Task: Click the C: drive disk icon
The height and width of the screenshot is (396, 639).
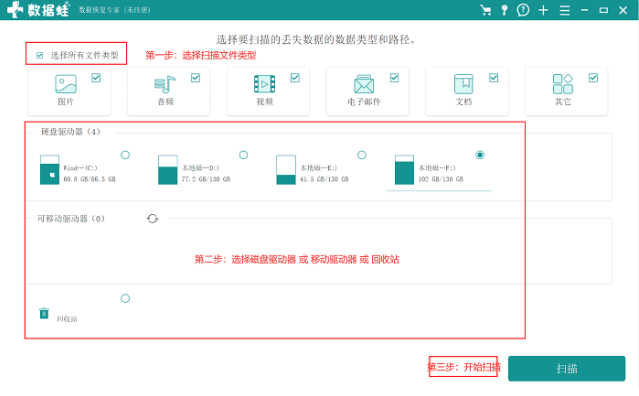Action: coord(49,170)
